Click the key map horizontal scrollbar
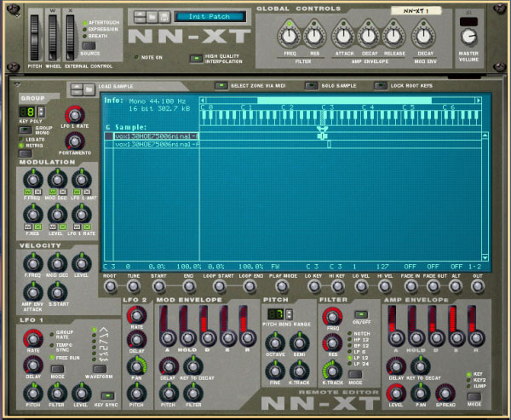The width and height of the screenshot is (511, 420). [x=340, y=101]
